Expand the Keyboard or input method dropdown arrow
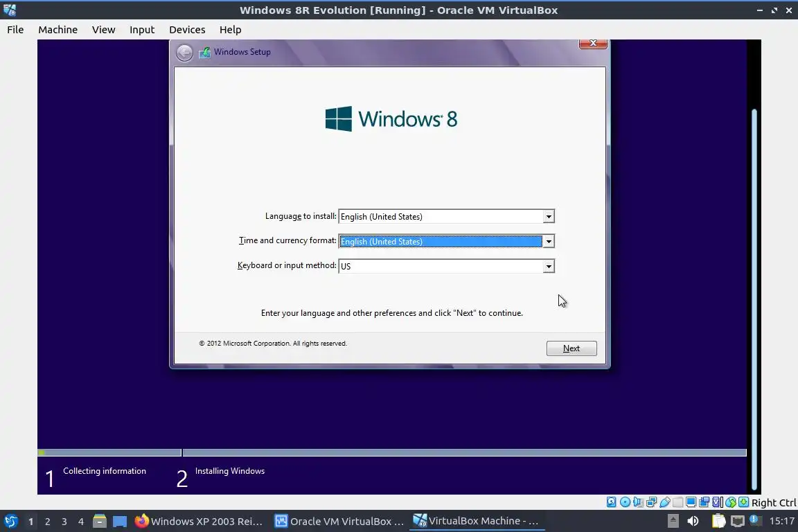The width and height of the screenshot is (798, 532). pos(549,266)
